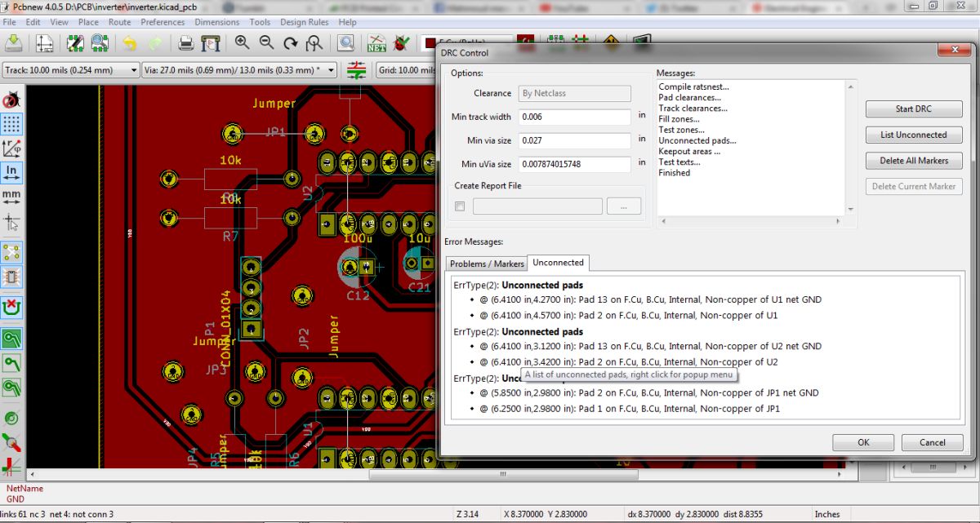
Task: Click the ladybug DRC toolbar icon
Action: 401,42
